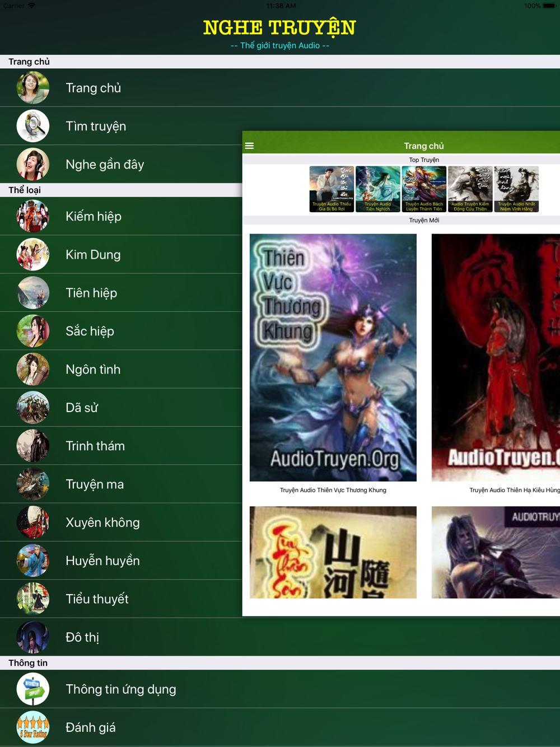560x747 pixels.
Task: Choose the Huyễn huyền genre label
Action: [x=102, y=561]
